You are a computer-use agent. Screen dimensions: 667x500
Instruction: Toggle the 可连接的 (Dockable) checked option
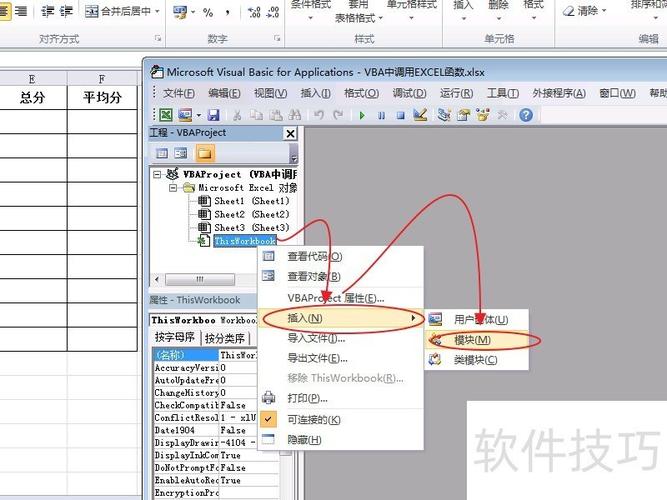pos(313,419)
